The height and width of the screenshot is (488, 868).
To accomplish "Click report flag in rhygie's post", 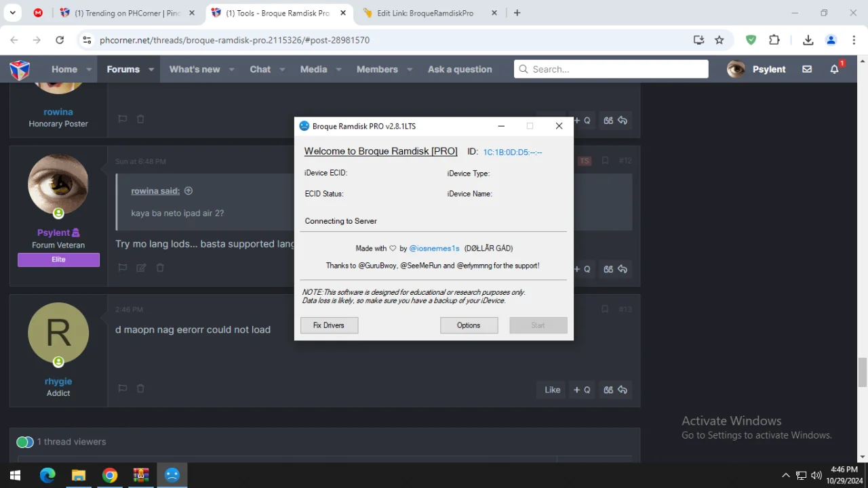I will (x=123, y=388).
